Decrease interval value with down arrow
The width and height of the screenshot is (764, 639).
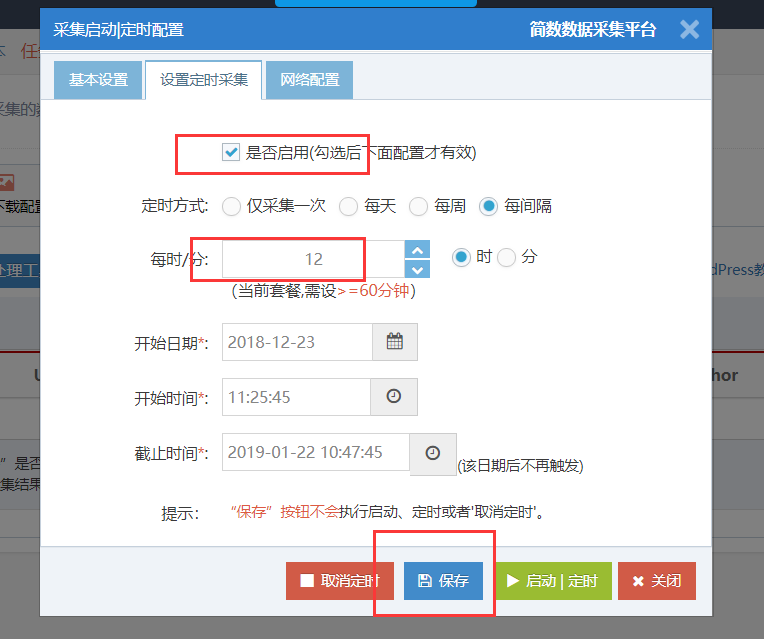pos(417,269)
